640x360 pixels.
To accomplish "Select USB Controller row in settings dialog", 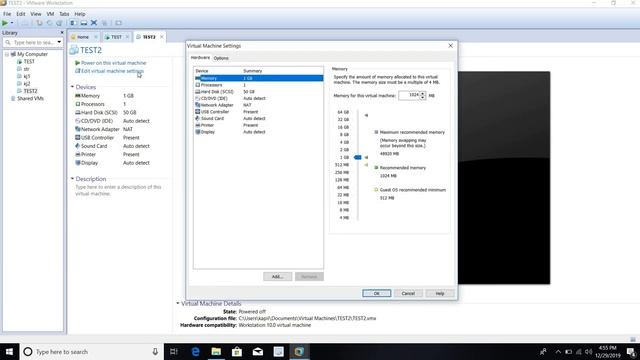I will pyautogui.click(x=259, y=111).
